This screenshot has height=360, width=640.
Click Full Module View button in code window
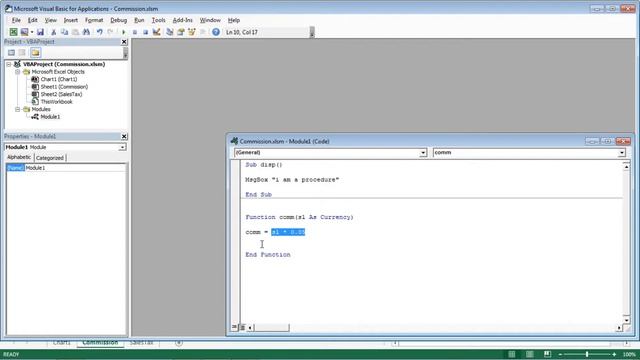pos(242,327)
